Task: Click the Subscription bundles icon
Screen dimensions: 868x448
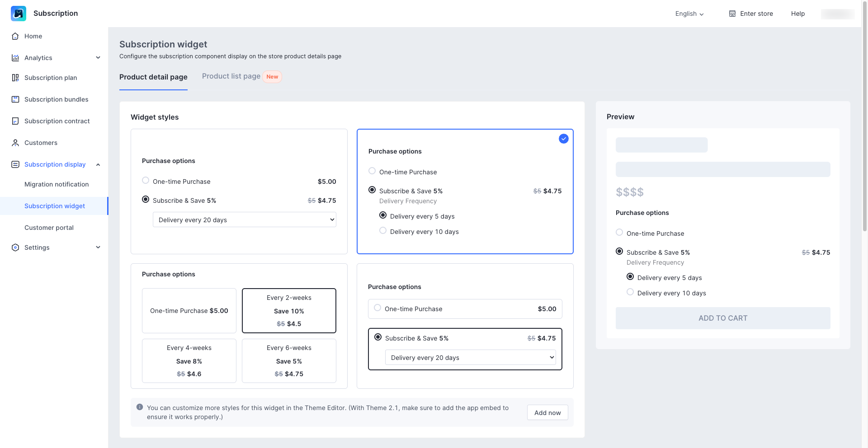Action: coord(15,99)
